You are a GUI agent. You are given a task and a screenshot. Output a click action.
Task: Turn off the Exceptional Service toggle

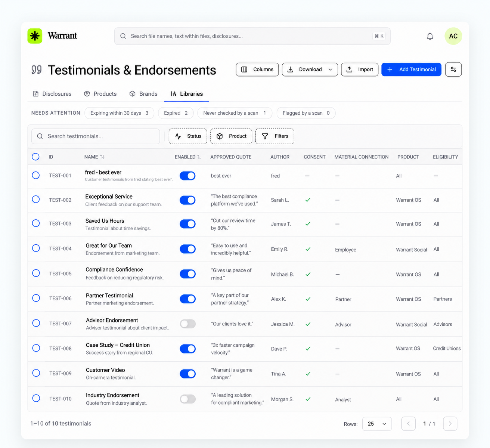click(x=187, y=200)
